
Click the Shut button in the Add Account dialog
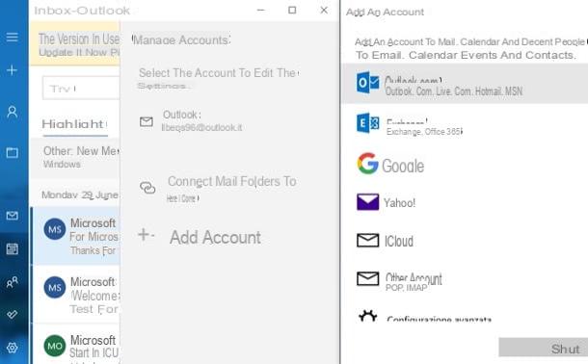click(543, 348)
